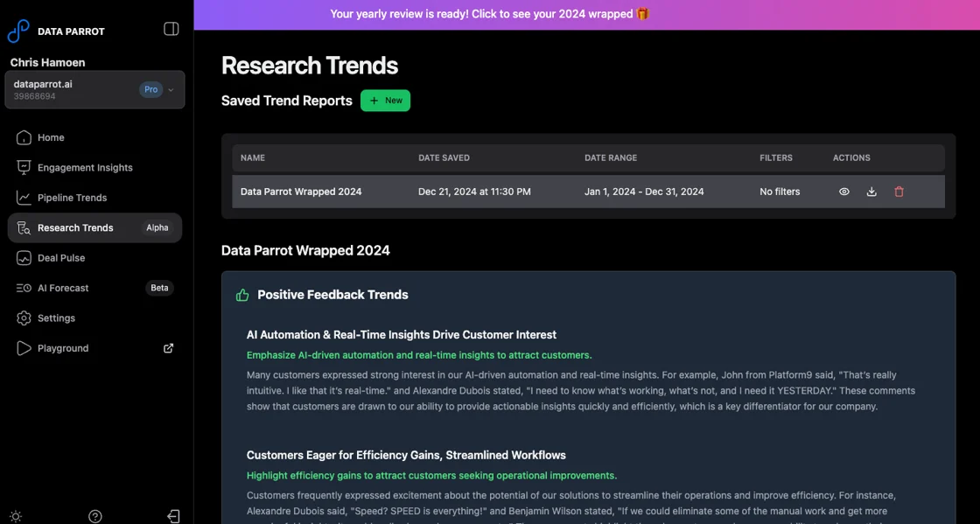Open your 2024 wrapped from the banner

click(x=490, y=13)
